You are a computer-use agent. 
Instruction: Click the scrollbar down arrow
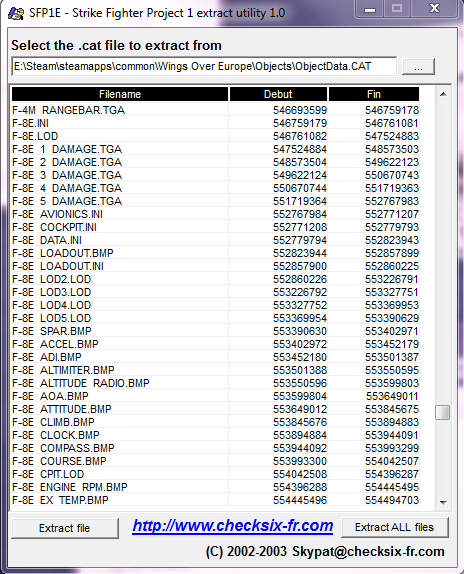click(443, 502)
